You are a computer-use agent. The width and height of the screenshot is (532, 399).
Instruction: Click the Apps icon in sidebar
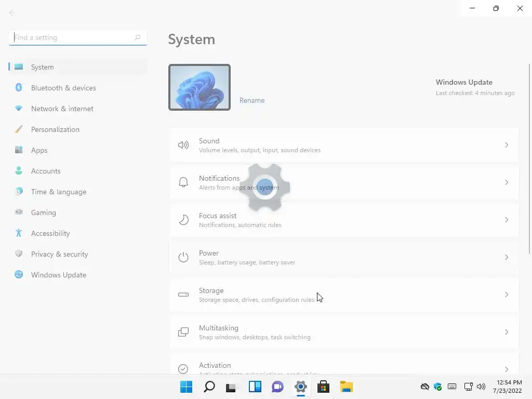19,150
